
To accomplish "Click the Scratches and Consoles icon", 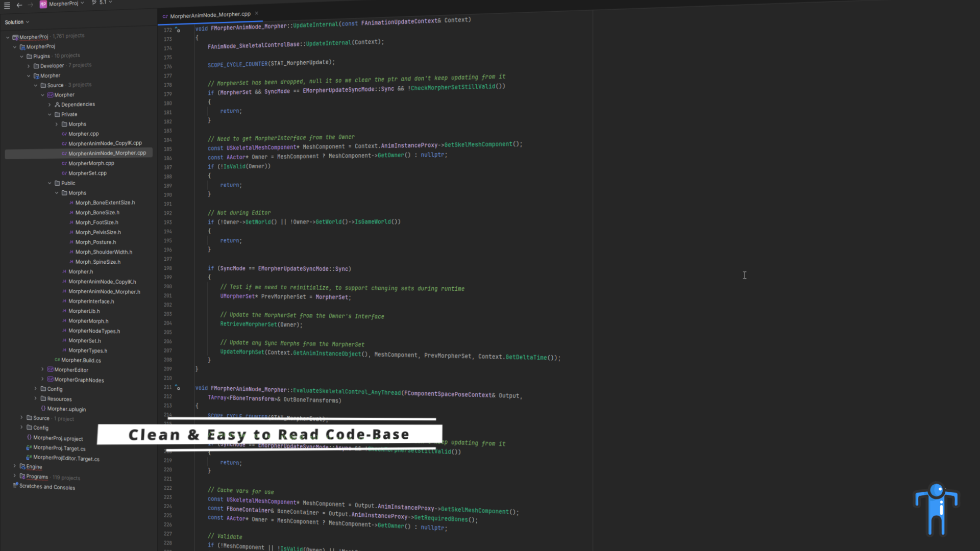I will 16,486.
